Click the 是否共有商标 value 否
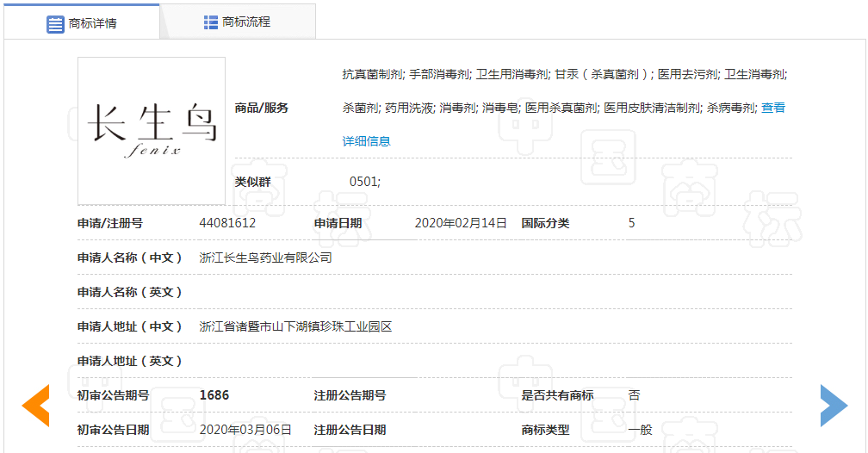 pyautogui.click(x=634, y=395)
